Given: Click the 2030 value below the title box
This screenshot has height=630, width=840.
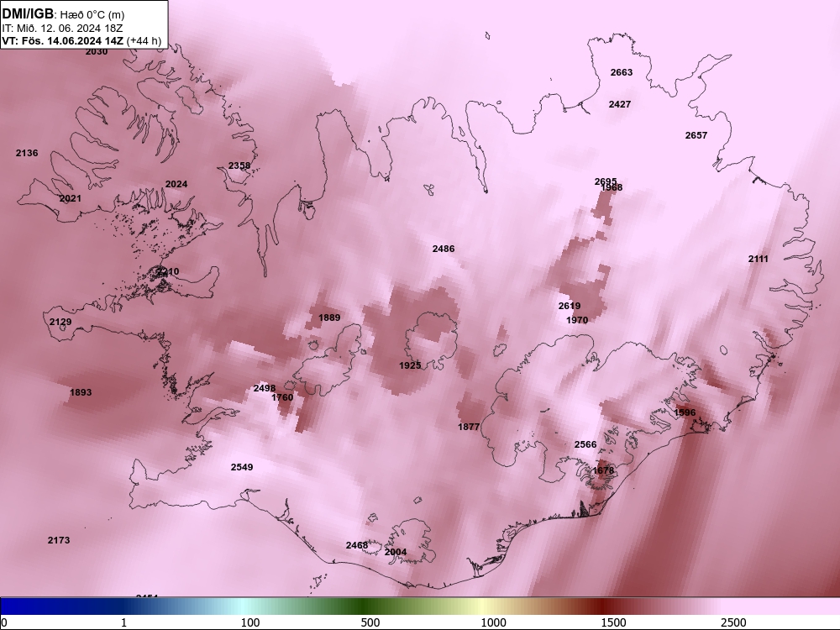Looking at the screenshot, I should coord(97,52).
